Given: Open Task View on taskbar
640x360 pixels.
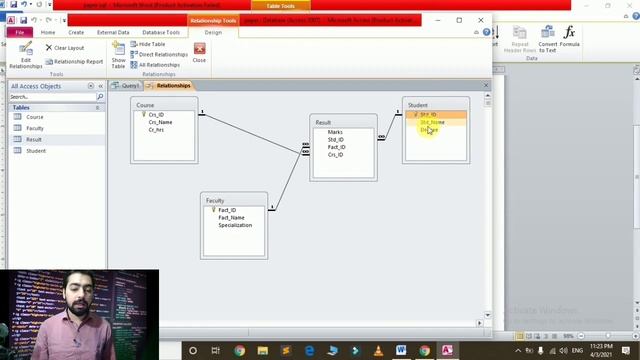Looking at the screenshot, I should click(x=216, y=351).
